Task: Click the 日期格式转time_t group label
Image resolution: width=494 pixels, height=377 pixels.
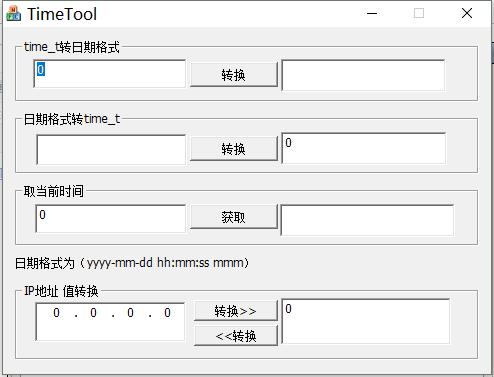Action: pos(72,119)
